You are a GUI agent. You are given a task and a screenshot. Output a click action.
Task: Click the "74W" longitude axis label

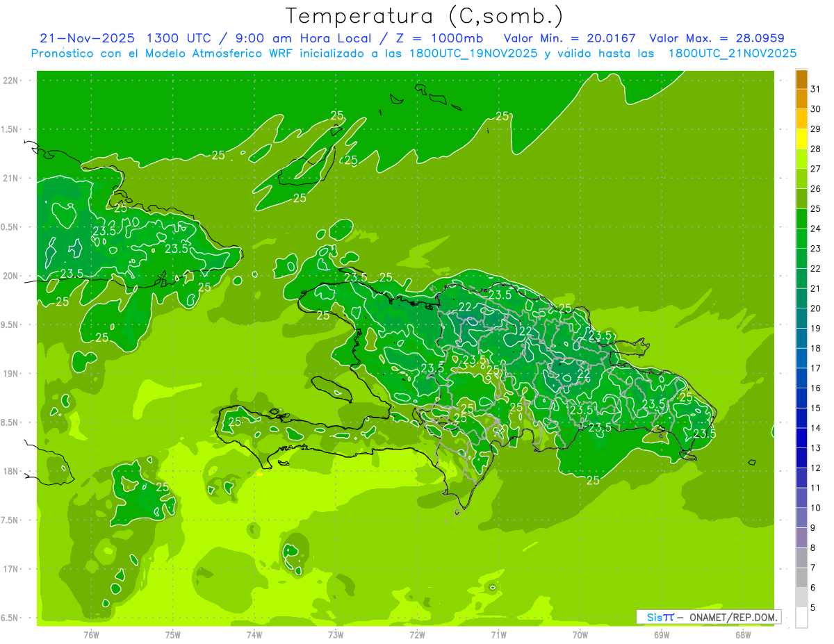[x=254, y=634]
